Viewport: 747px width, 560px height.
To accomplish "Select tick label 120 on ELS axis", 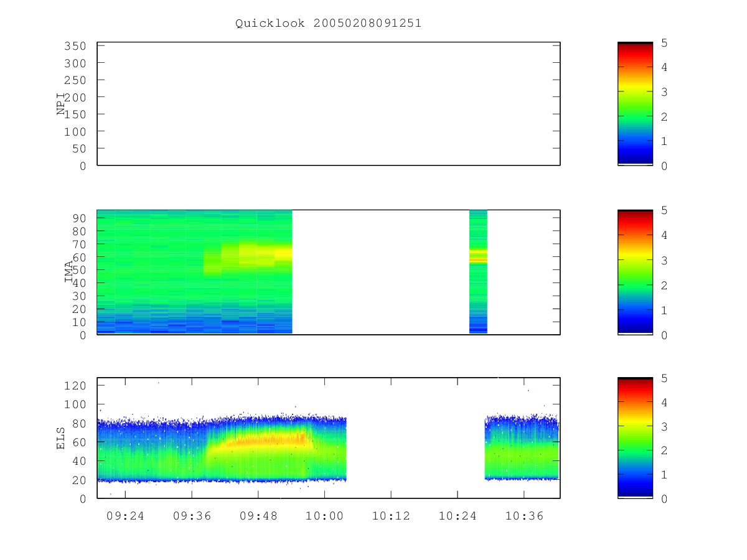I will [74, 386].
